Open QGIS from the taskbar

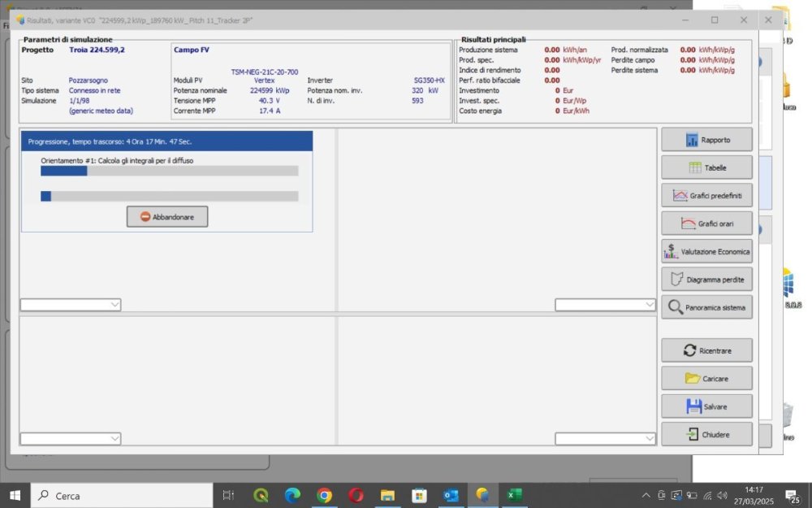(x=261, y=495)
